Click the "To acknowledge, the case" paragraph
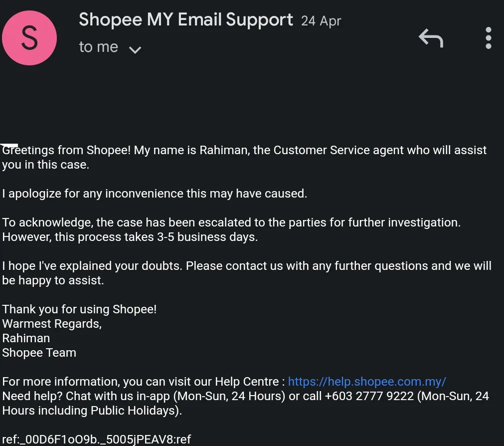Image resolution: width=504 pixels, height=446 pixels. 231,229
